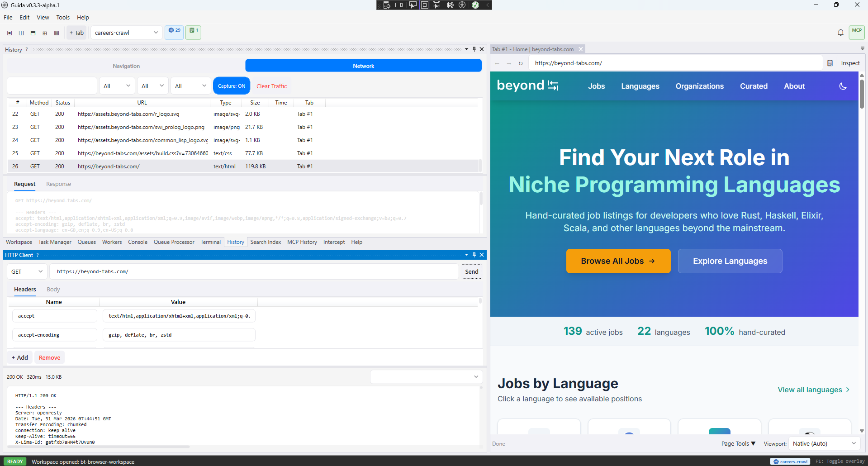This screenshot has height=466, width=868.
Task: Click HTTP Client help question mark
Action: point(38,255)
